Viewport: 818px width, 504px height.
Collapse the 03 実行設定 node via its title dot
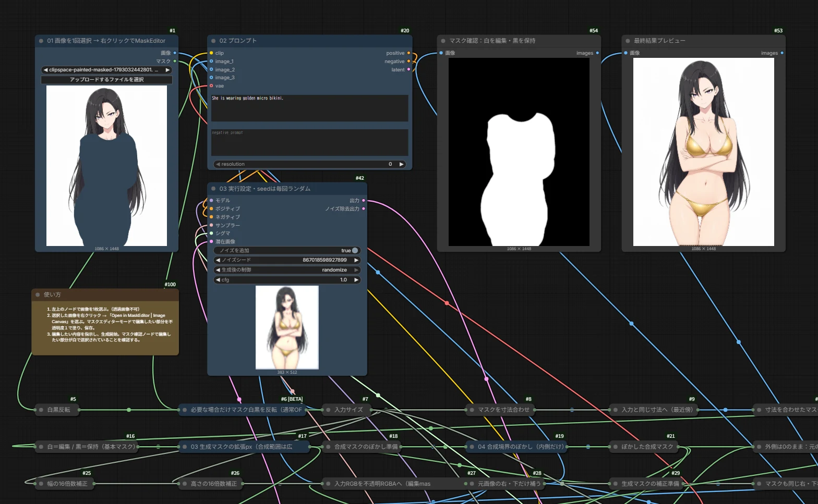tap(213, 189)
